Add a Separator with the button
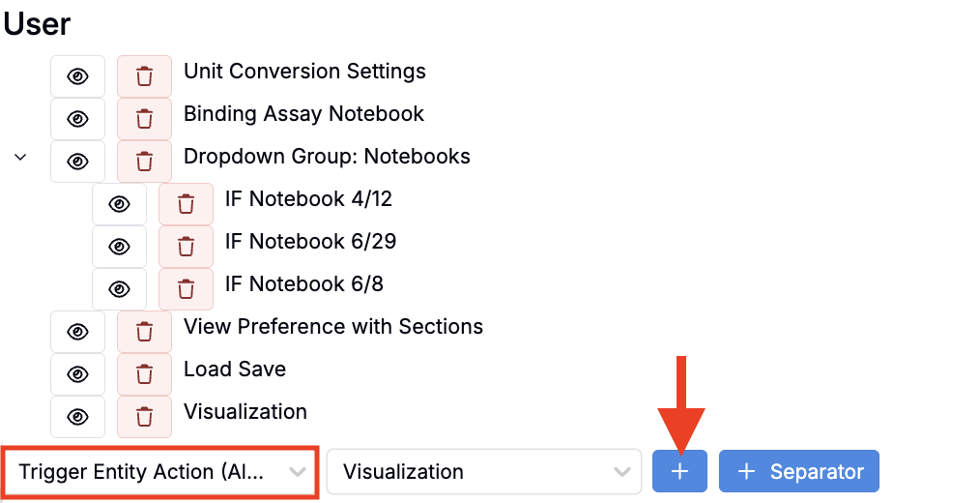This screenshot has width=980, height=503. (x=798, y=472)
